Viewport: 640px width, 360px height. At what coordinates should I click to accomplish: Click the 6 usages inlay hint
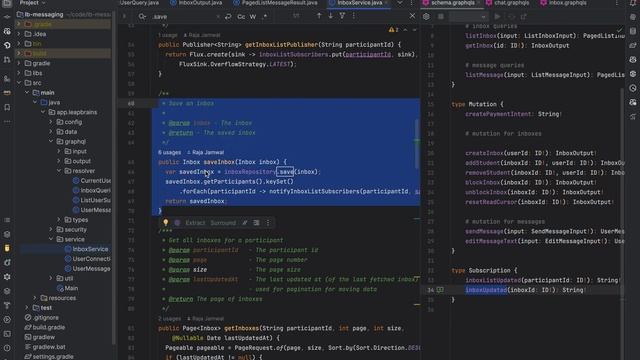[169, 152]
